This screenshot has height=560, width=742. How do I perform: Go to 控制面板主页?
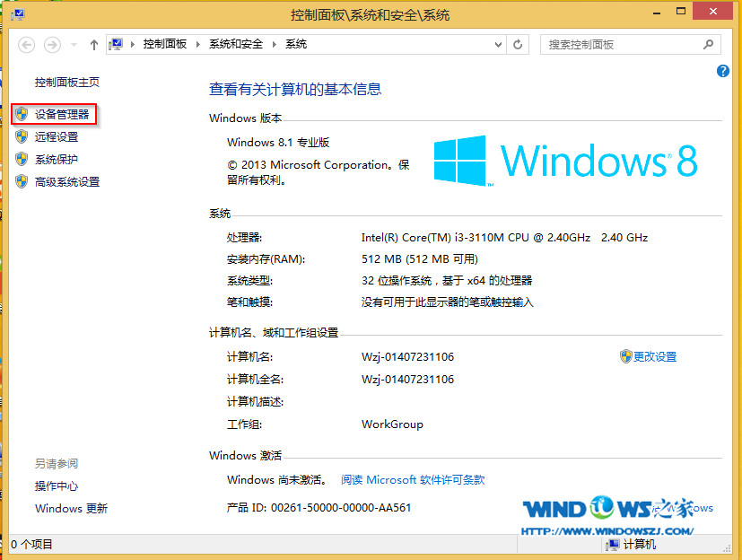pyautogui.click(x=67, y=82)
